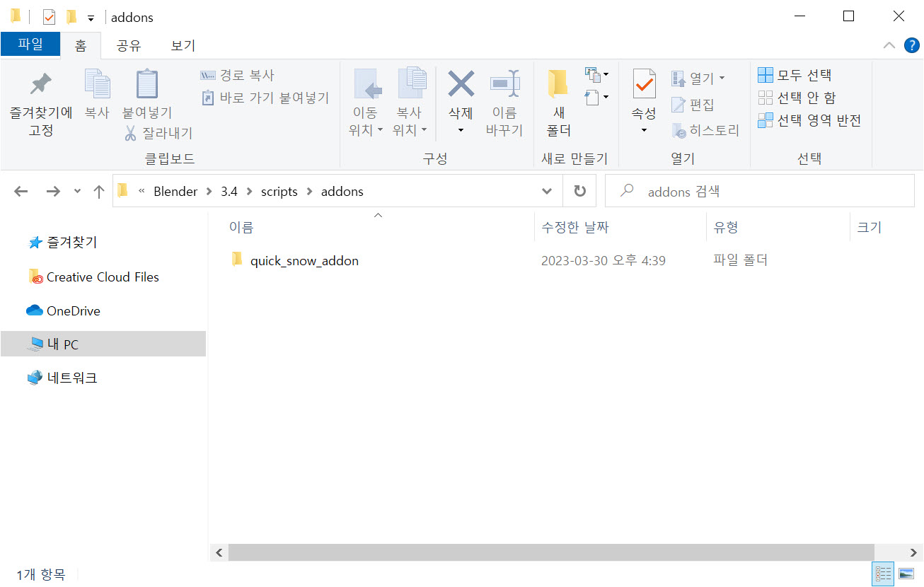The width and height of the screenshot is (924, 587).
Task: Click the Back navigation arrow
Action: click(21, 191)
